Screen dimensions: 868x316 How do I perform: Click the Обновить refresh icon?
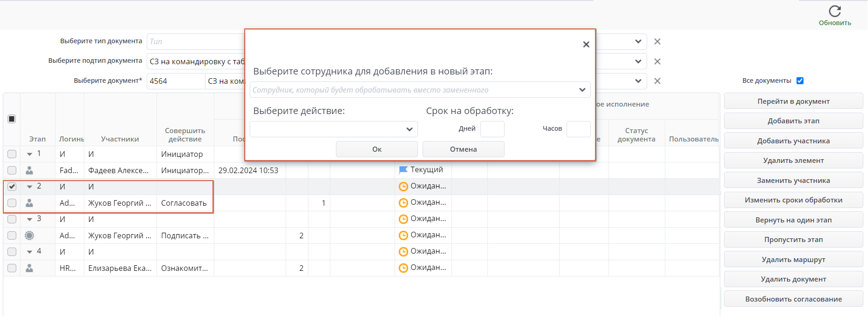[834, 11]
